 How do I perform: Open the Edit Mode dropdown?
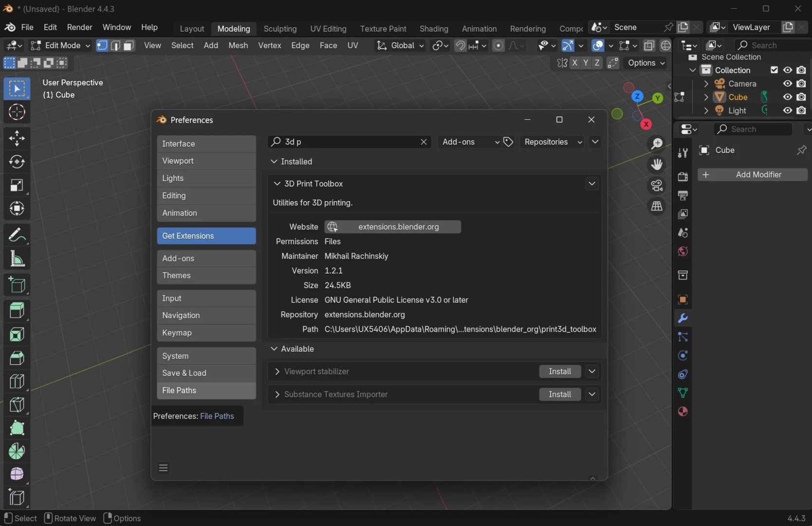[60, 45]
